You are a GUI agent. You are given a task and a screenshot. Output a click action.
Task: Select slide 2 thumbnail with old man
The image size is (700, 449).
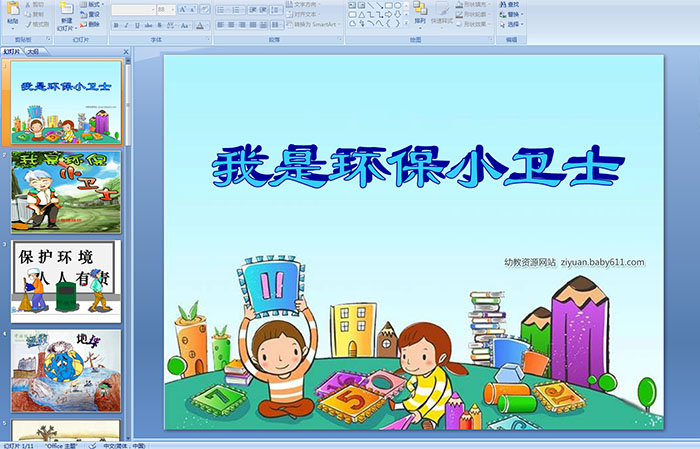66,192
